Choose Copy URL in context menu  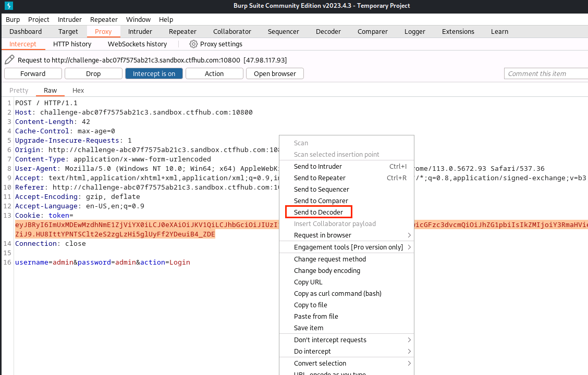(347, 282)
